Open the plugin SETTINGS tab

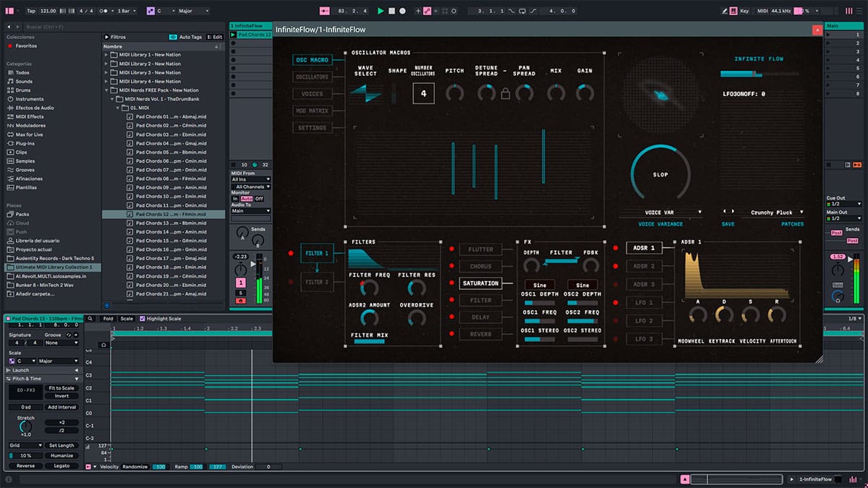tap(312, 128)
